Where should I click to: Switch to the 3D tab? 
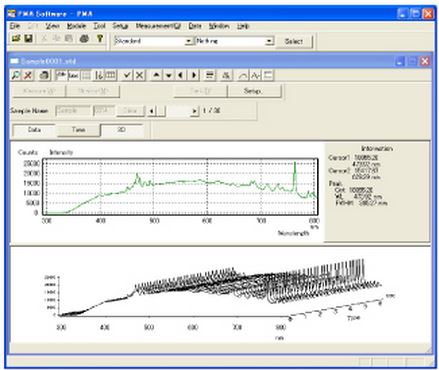[x=122, y=130]
